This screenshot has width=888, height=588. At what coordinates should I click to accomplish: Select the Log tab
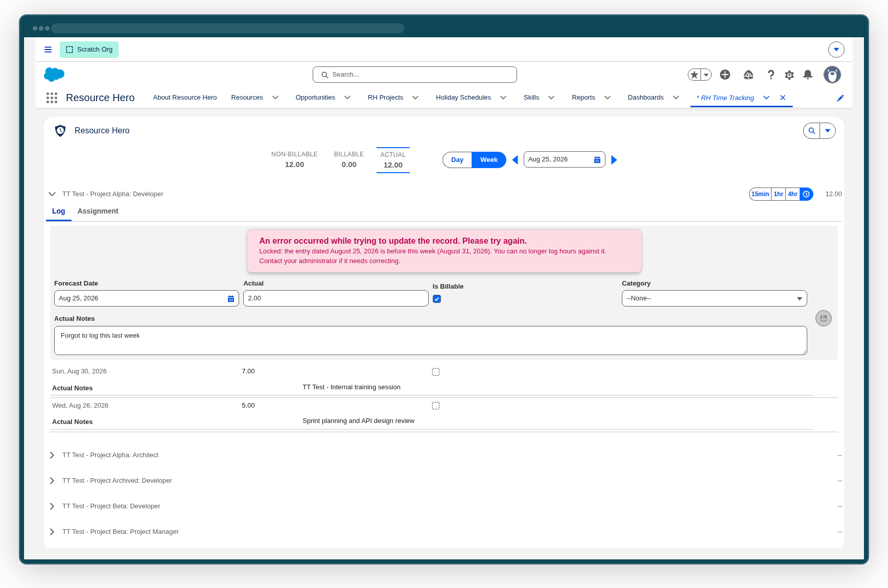pyautogui.click(x=59, y=211)
